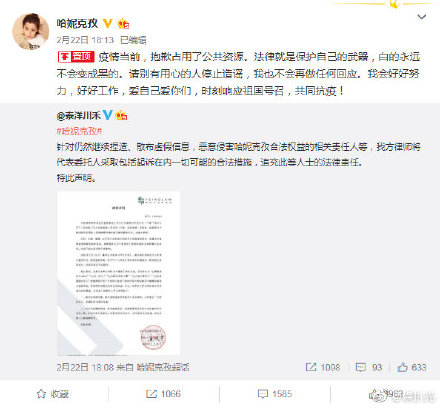Viewport: 440px width, 408px height.
Task: Open @泰洋川禾 account link
Action: click(79, 116)
